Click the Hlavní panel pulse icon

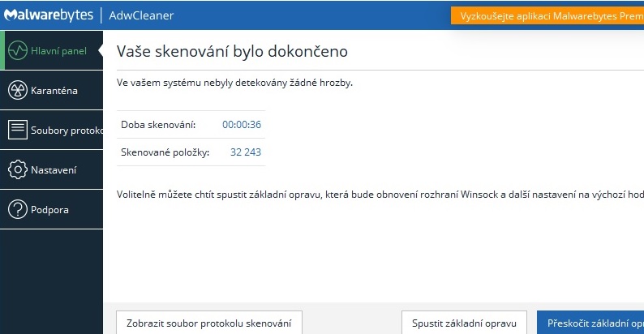(x=18, y=50)
